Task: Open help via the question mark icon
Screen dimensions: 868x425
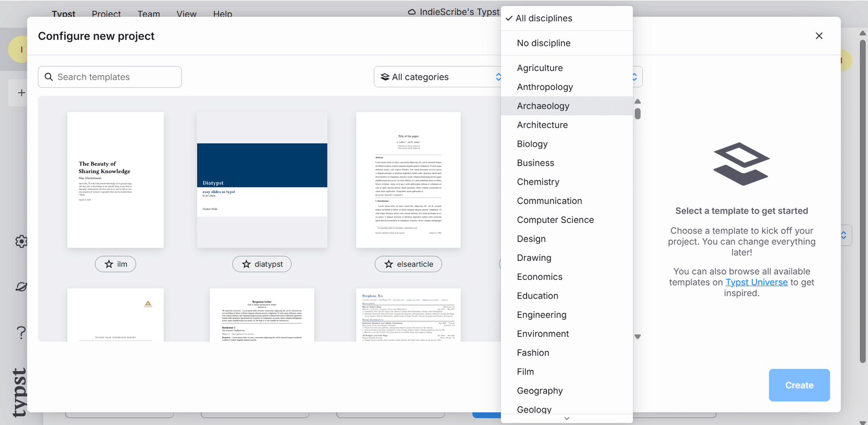Action: click(21, 332)
